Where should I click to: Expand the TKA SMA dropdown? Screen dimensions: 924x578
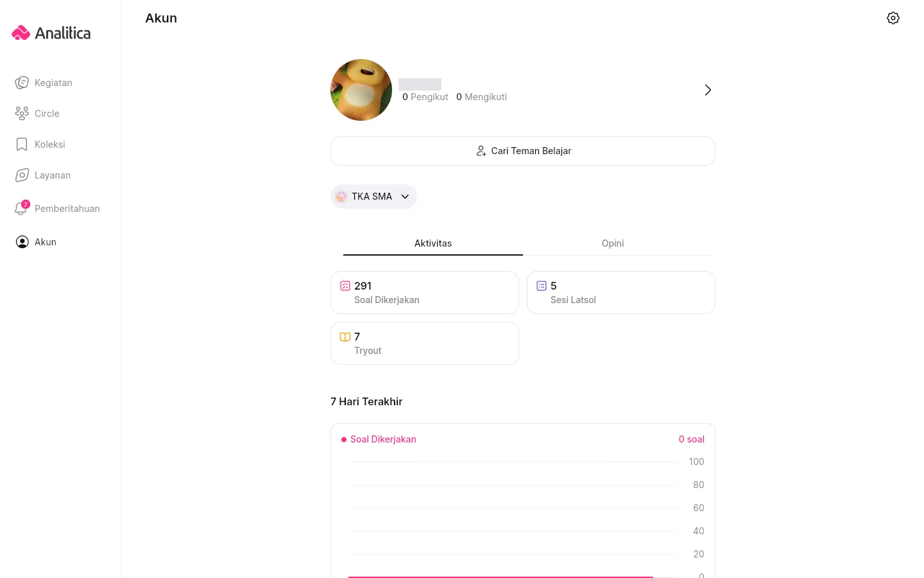tap(373, 197)
